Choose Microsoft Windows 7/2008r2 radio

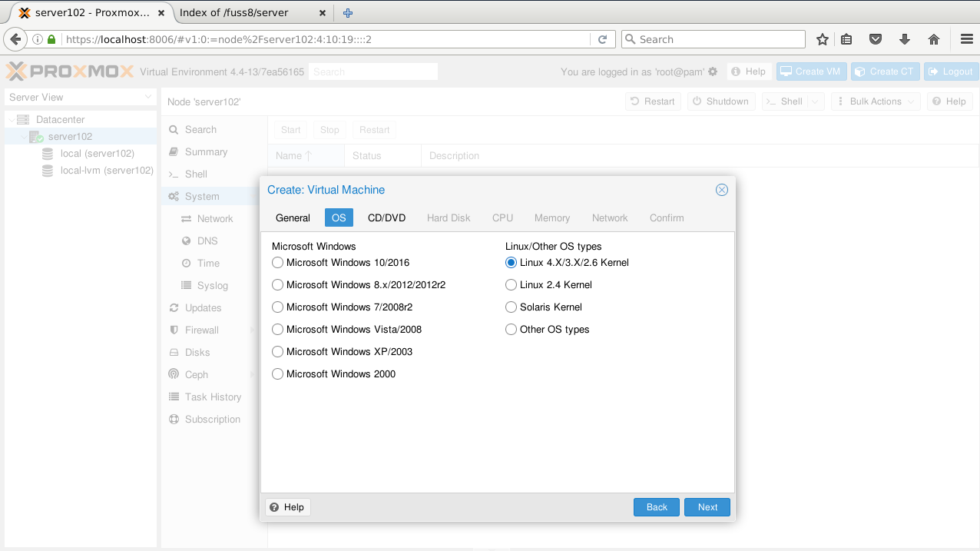277,307
